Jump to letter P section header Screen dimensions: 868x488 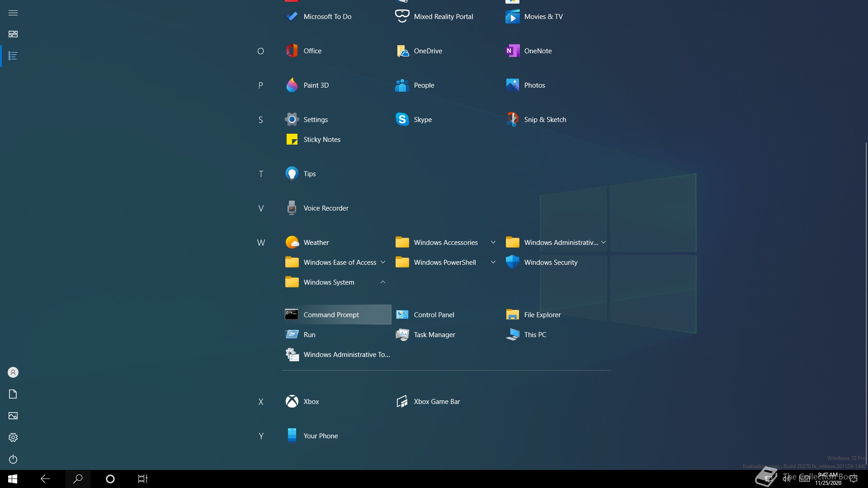[261, 85]
